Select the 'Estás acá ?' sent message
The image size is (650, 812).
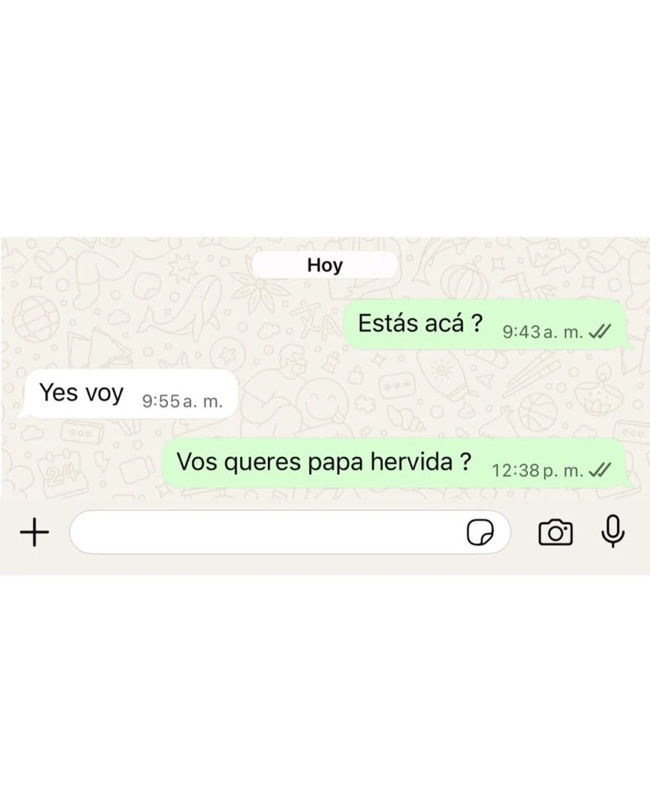click(488, 324)
